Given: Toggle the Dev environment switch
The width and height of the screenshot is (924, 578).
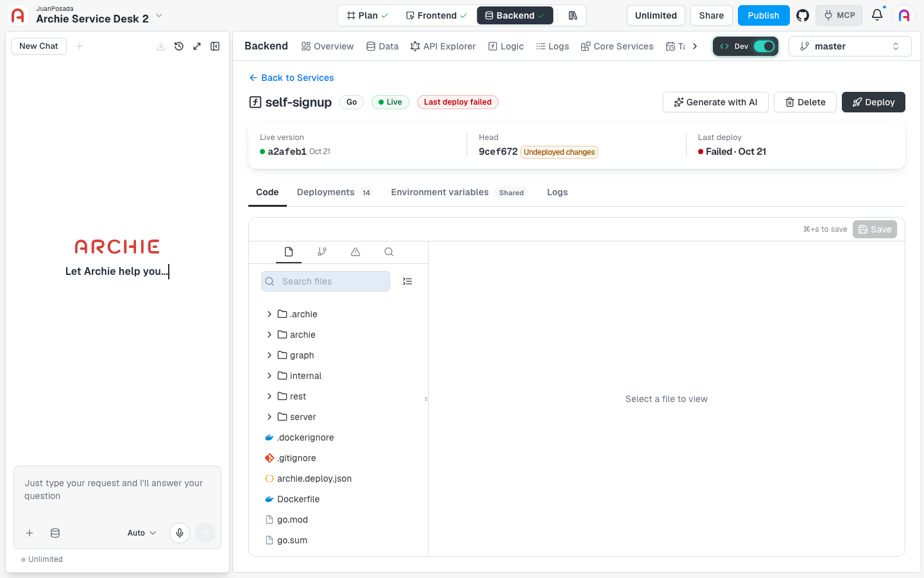Looking at the screenshot, I should coord(764,46).
